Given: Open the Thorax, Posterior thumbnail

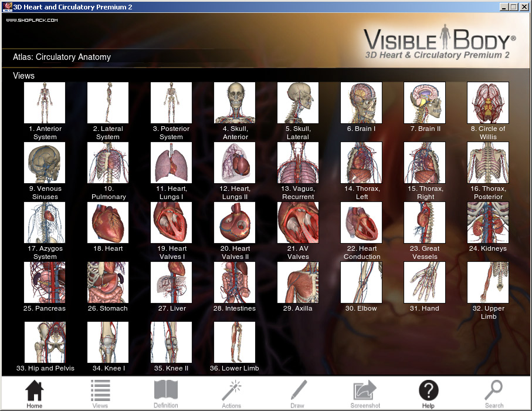Looking at the screenshot, I should [488, 163].
